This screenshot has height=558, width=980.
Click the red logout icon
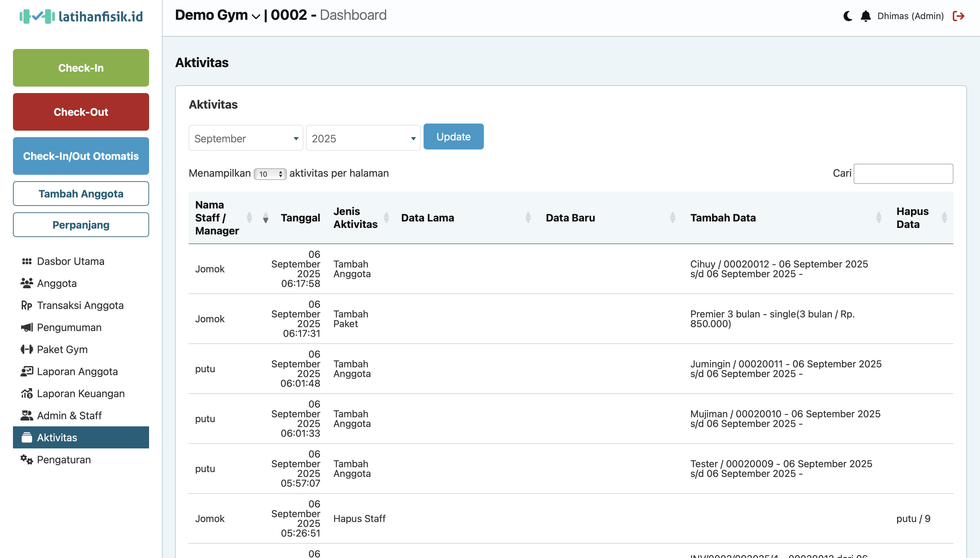(x=958, y=16)
